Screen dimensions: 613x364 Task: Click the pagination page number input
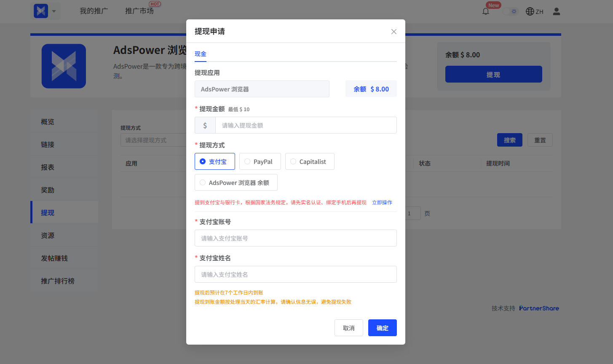[x=413, y=213]
